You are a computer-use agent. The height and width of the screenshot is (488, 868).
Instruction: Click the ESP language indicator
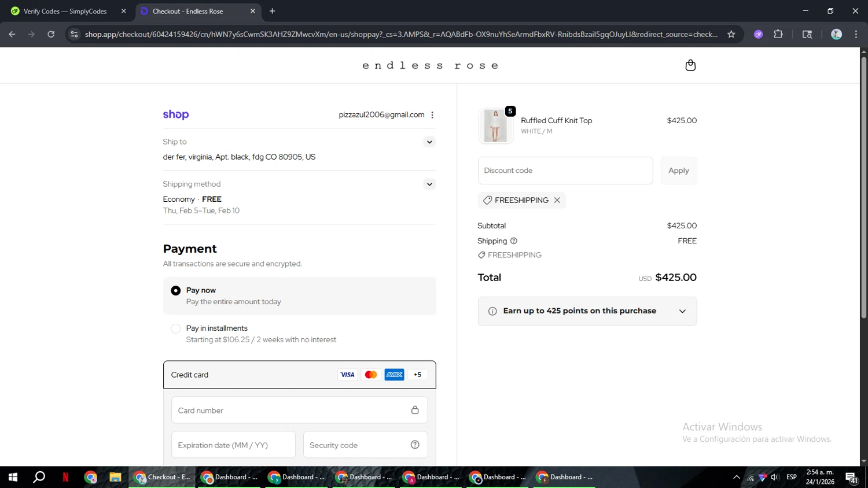pos(792,477)
